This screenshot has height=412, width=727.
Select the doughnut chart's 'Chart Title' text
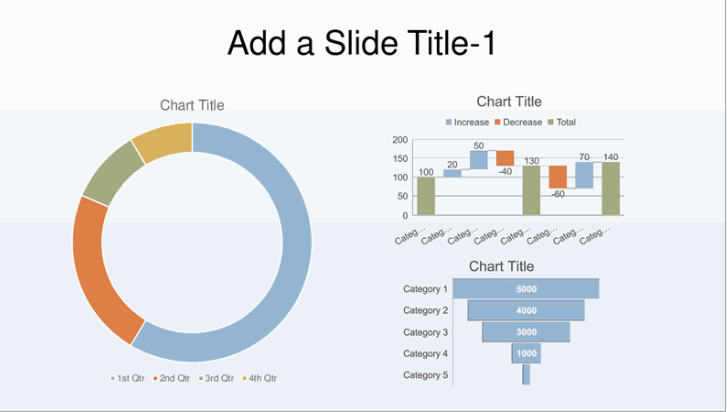pyautogui.click(x=192, y=105)
